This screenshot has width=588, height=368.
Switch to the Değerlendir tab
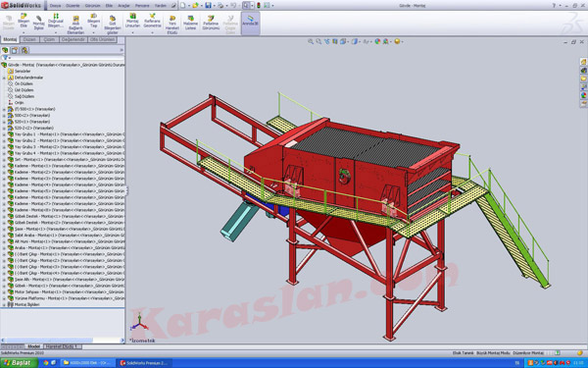[x=73, y=39]
